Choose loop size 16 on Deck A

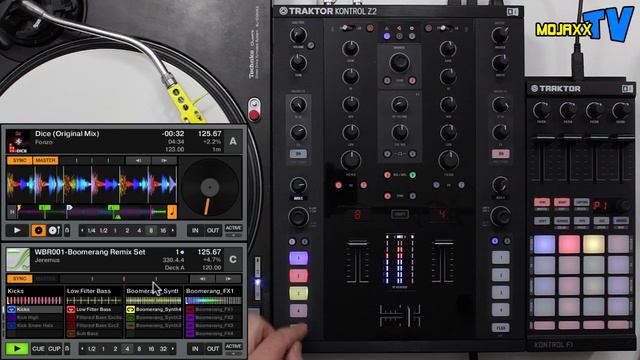pyautogui.click(x=163, y=231)
